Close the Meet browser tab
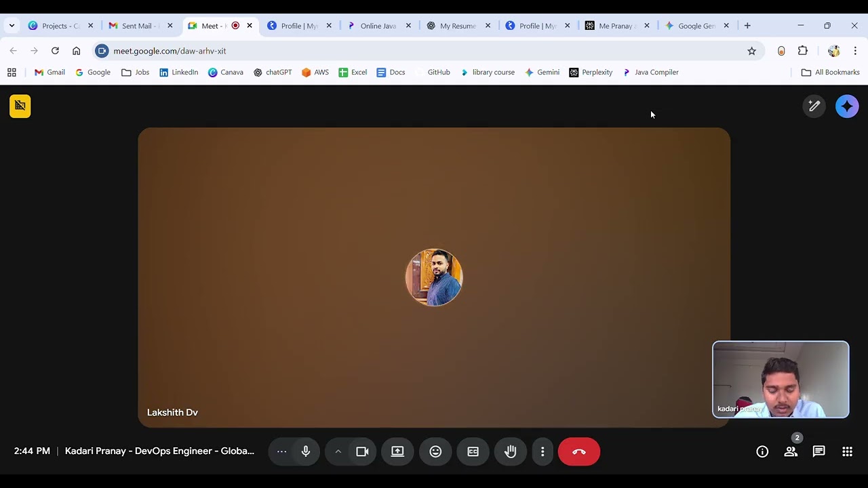868x488 pixels. 250,26
